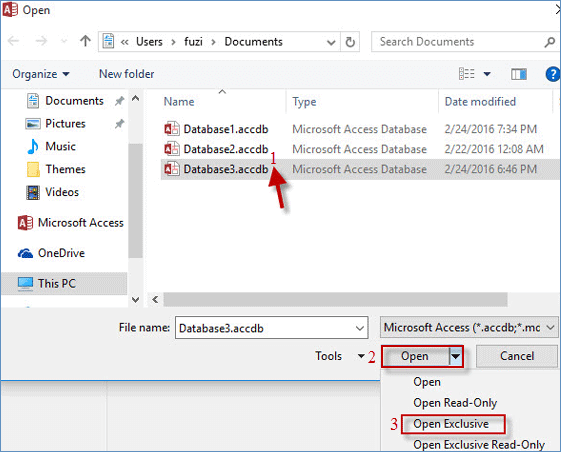Select the Users breadcrumb in address bar
This screenshot has height=452, width=561.
coord(149,42)
